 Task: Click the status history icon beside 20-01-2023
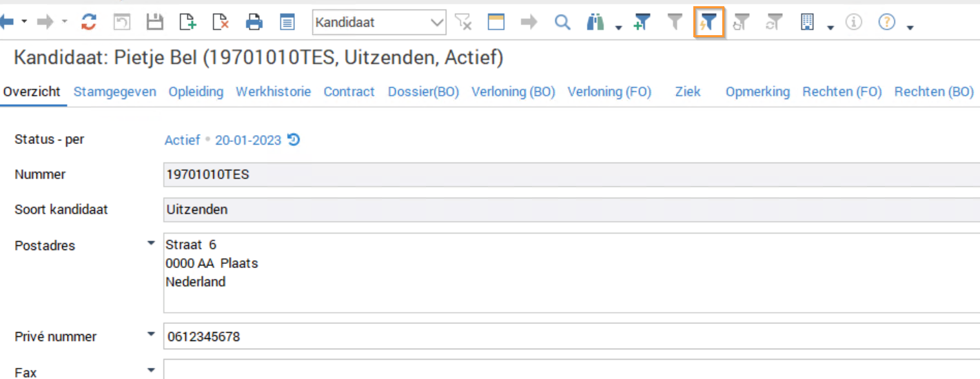(294, 140)
